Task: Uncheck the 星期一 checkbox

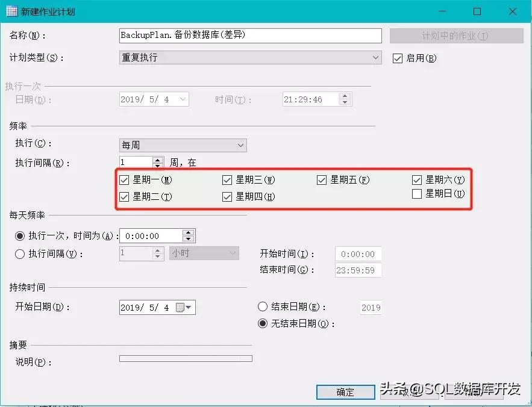Action: (x=124, y=179)
